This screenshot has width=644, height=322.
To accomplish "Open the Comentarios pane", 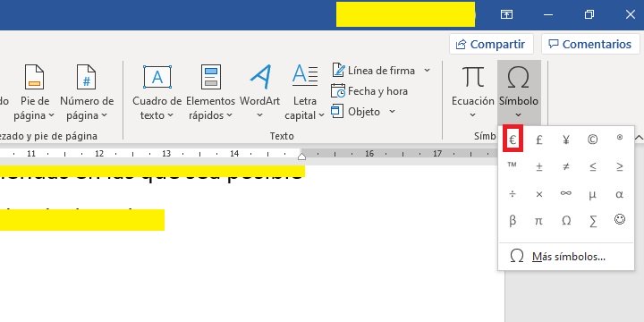I will pos(590,44).
